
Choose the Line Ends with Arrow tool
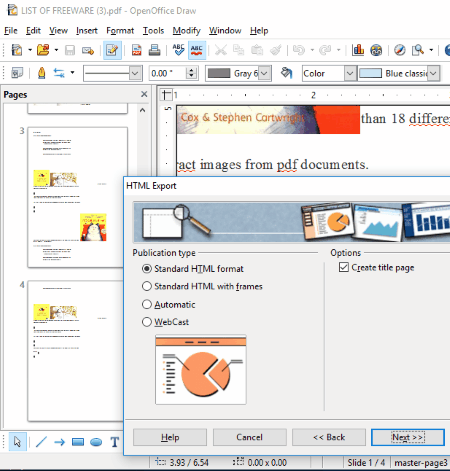pos(60,442)
